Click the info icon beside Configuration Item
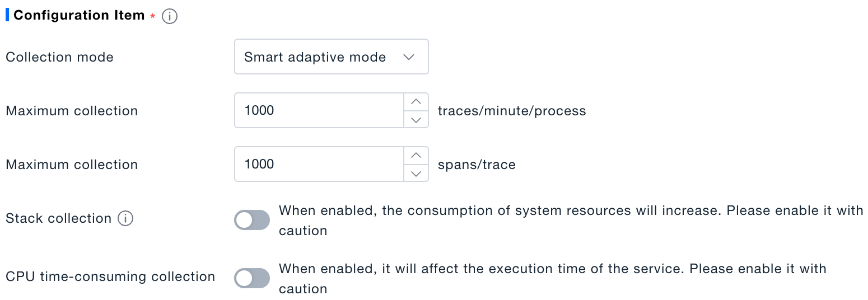The width and height of the screenshot is (868, 300). tap(169, 17)
